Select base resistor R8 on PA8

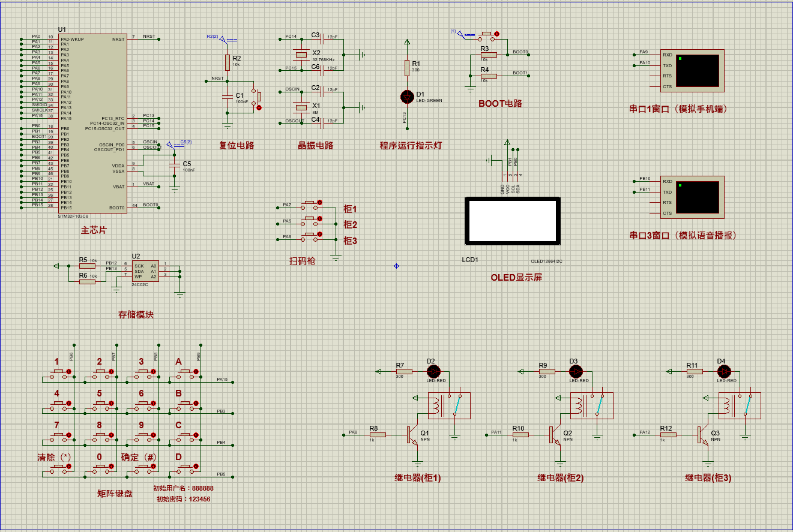378,435
